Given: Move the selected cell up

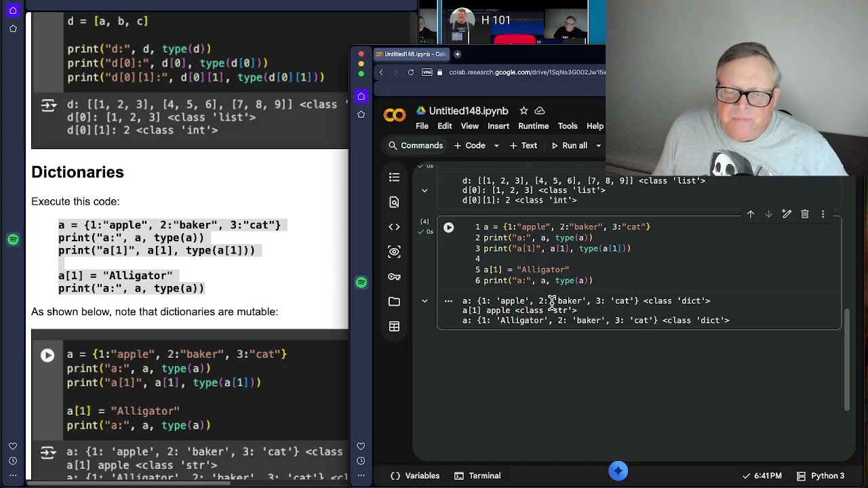Looking at the screenshot, I should pos(751,214).
